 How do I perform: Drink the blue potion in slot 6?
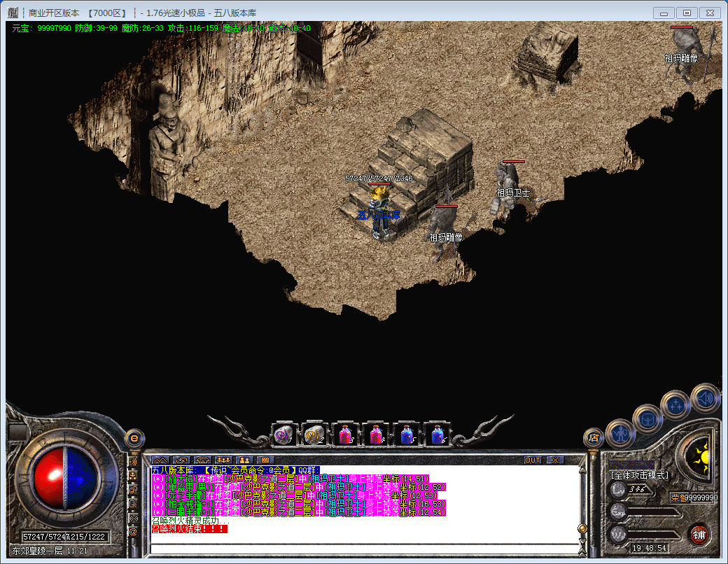click(x=437, y=435)
